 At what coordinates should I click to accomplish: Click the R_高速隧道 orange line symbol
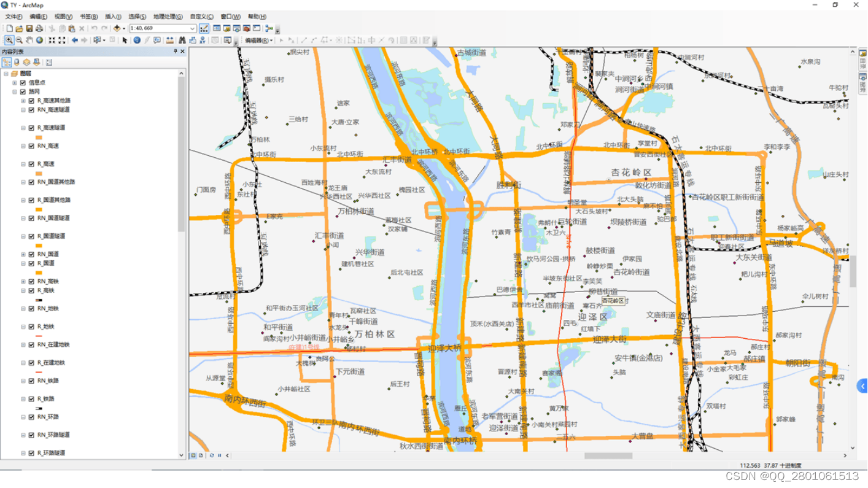click(x=39, y=137)
